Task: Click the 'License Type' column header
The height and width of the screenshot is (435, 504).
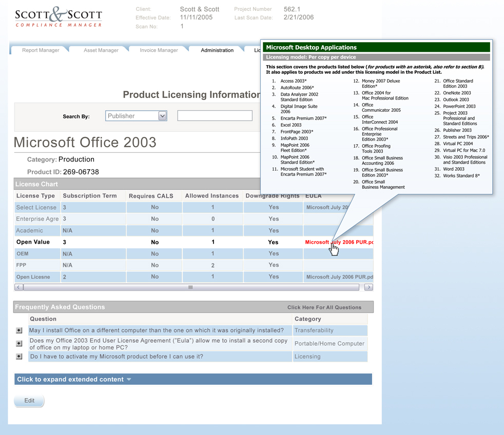Action: 36,195
